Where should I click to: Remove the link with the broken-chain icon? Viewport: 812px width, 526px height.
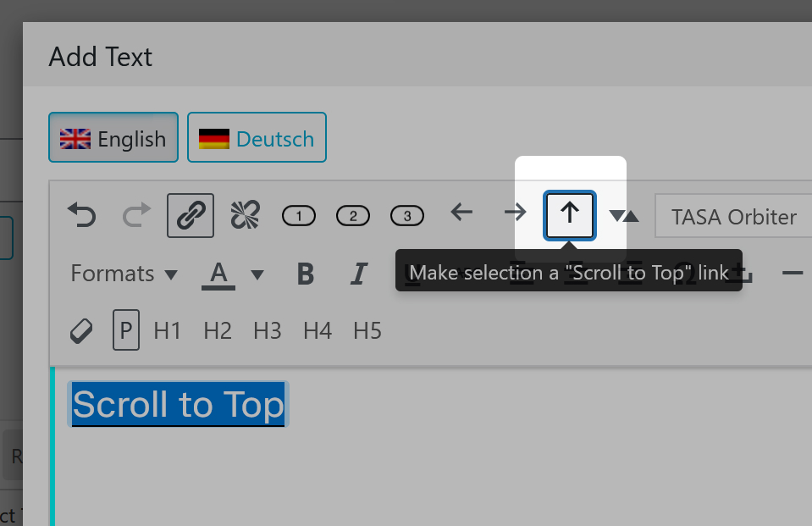pyautogui.click(x=244, y=215)
